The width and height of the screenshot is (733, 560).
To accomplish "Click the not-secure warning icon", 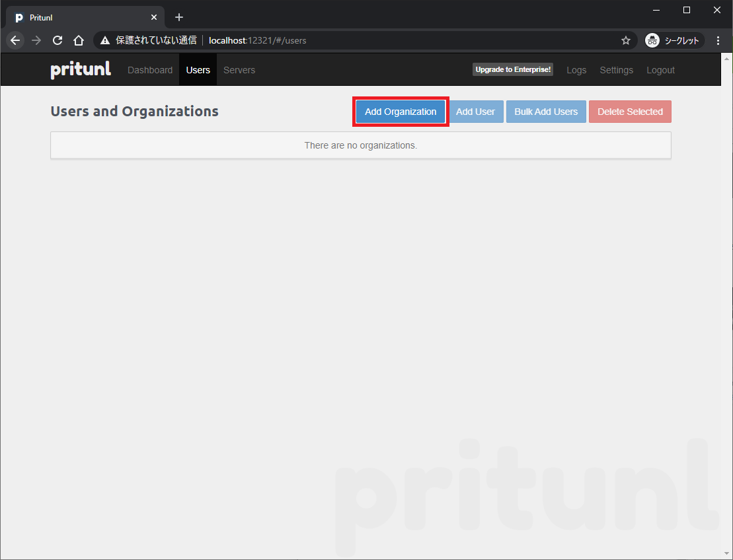I will click(105, 40).
